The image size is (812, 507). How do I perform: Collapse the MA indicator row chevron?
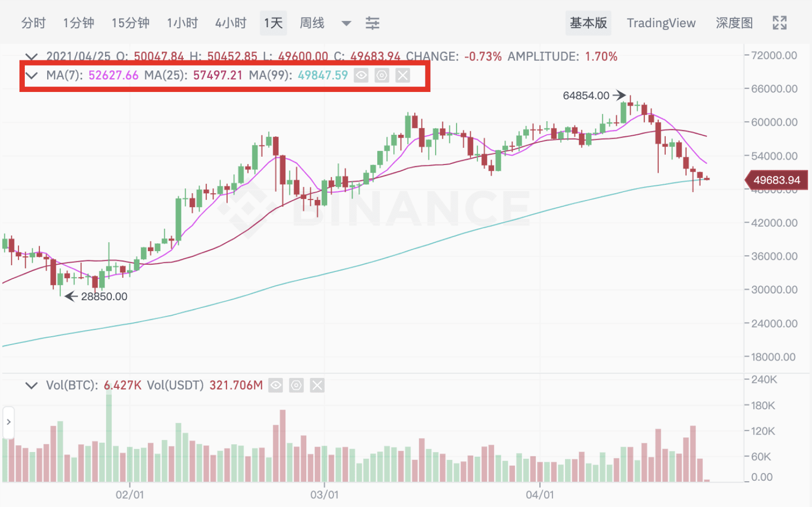(31, 75)
